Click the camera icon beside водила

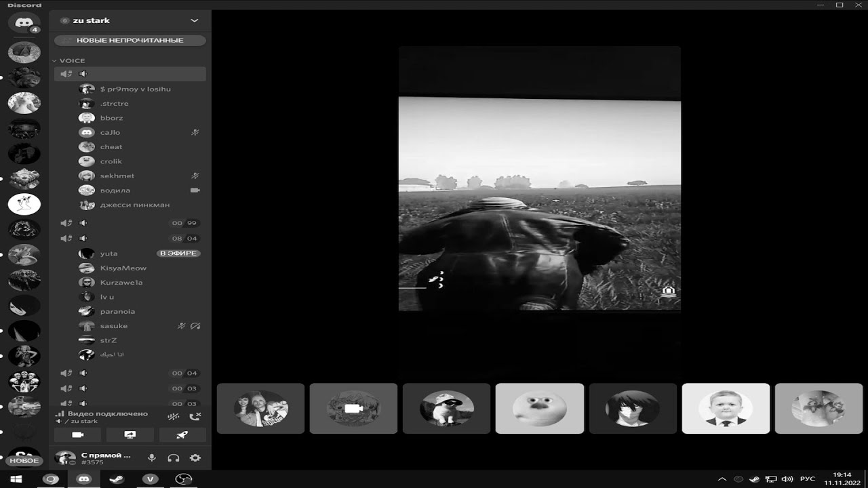195,190
